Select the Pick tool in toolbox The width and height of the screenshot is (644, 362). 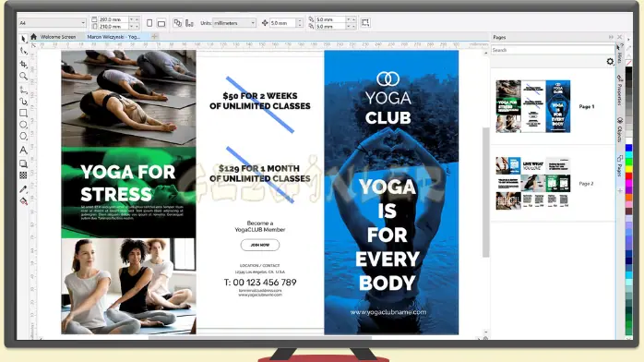(23, 39)
